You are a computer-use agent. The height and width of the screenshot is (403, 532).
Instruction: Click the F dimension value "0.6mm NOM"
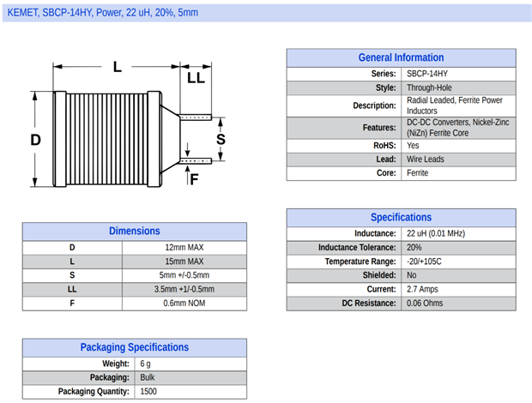pos(184,304)
